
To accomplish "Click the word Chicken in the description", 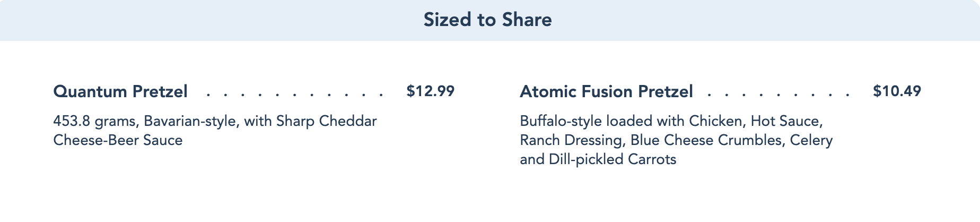I will 717,122.
